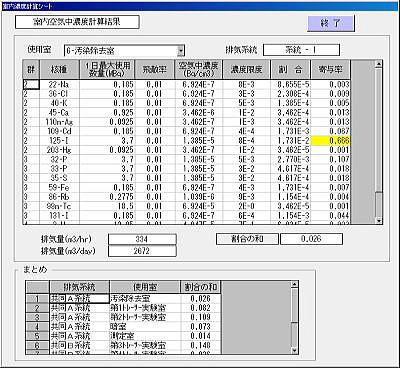Select the 99m-Tc nuclide cell
The height and width of the screenshot is (368, 400).
[x=59, y=206]
